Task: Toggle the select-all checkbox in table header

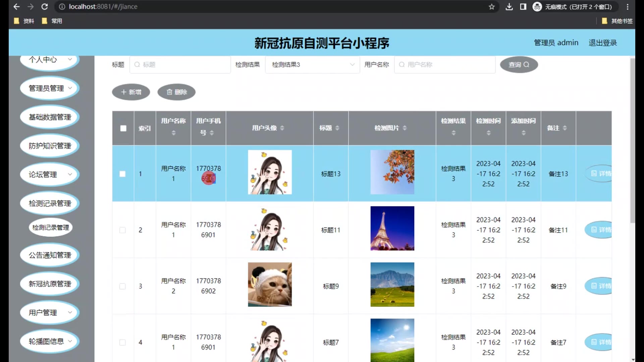Action: click(123, 128)
